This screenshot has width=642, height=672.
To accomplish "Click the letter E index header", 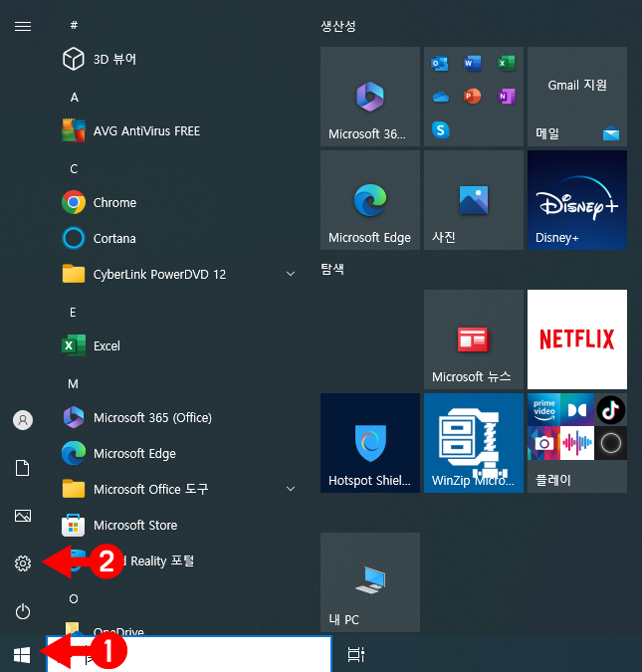I will 73,313.
